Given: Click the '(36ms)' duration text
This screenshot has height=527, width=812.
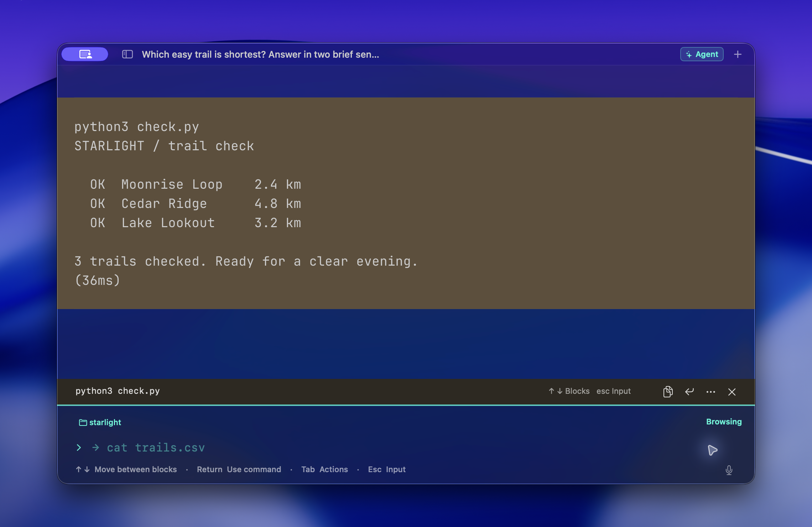Looking at the screenshot, I should (97, 281).
